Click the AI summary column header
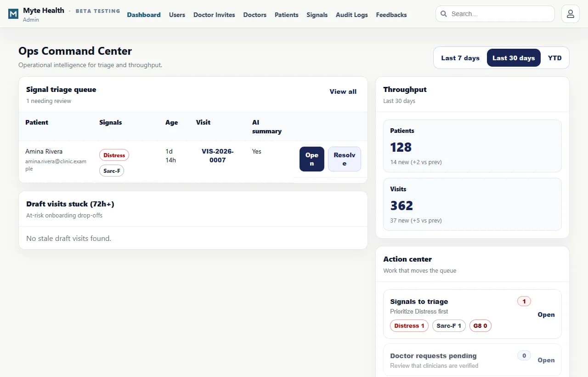 pyautogui.click(x=267, y=126)
